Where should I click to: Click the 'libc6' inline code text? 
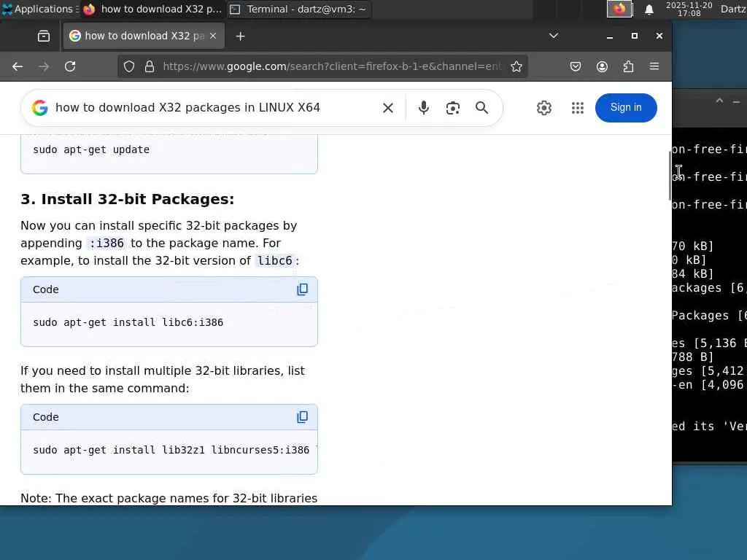(275, 261)
